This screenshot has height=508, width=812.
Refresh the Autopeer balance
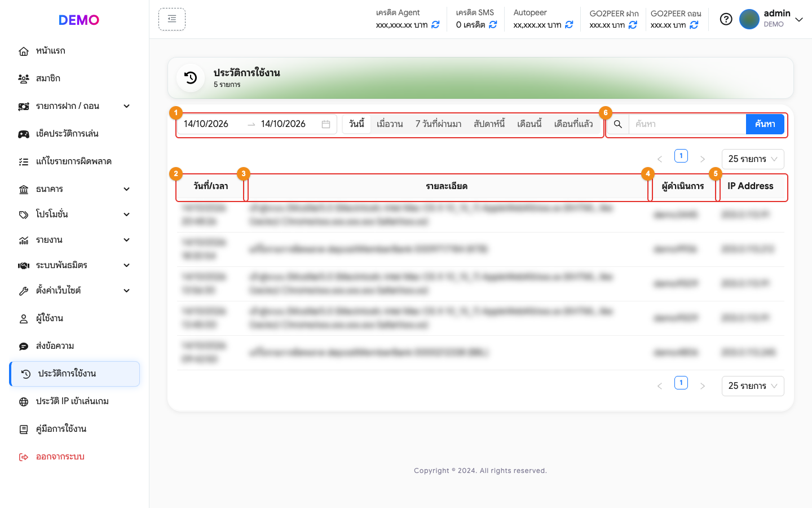569,25
